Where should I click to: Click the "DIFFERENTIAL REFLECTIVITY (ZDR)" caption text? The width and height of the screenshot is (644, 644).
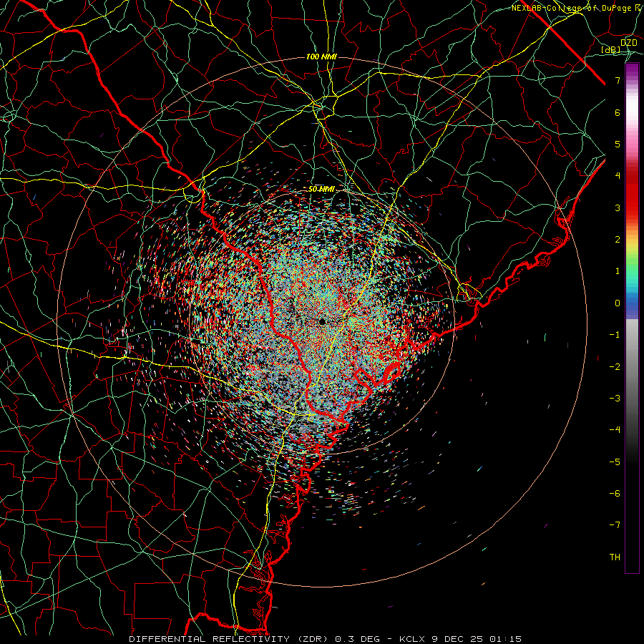[228, 639]
